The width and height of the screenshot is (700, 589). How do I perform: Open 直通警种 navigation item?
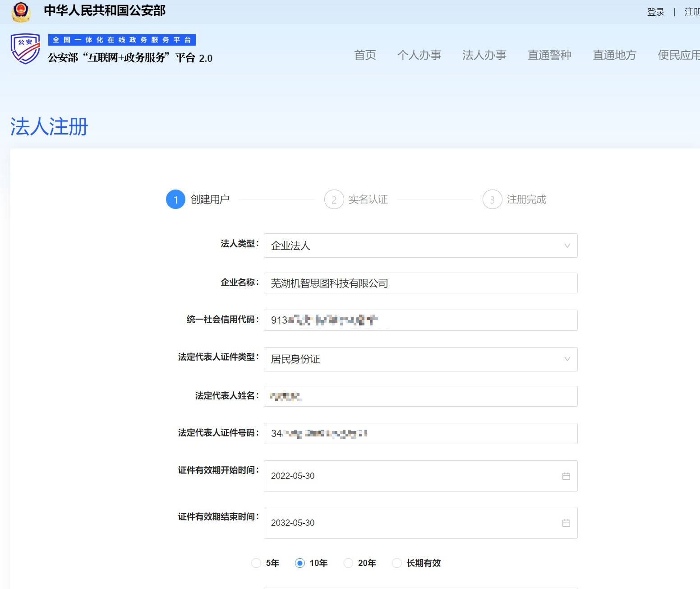tap(549, 55)
